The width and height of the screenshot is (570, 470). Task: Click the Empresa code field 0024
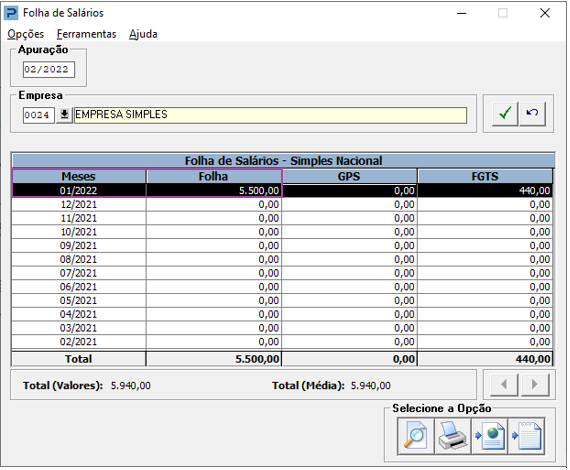pyautogui.click(x=39, y=115)
